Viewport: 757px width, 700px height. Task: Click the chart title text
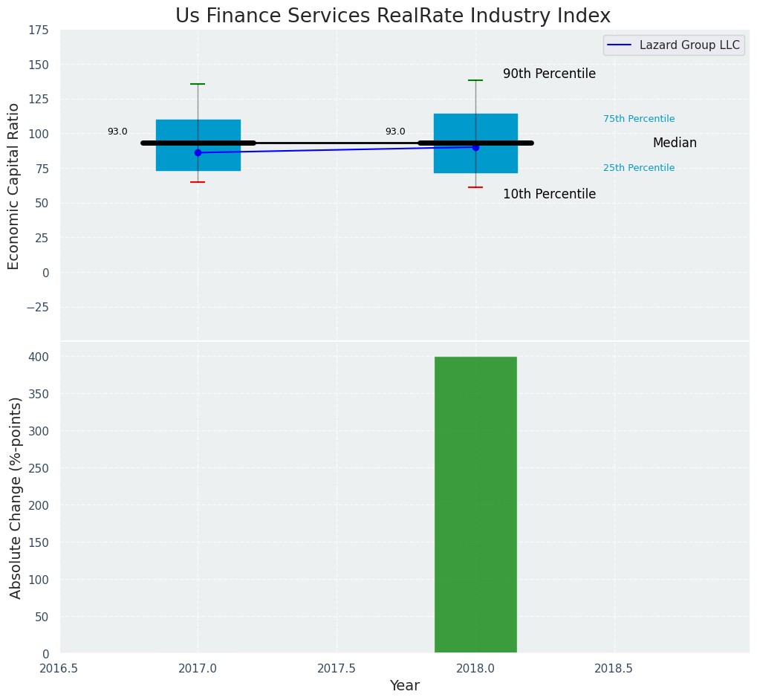(393, 16)
